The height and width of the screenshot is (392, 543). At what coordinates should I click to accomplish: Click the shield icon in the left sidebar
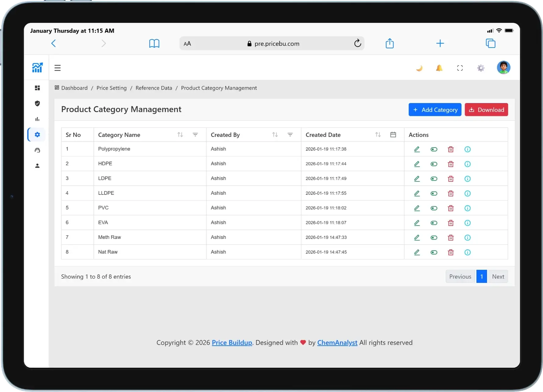[37, 103]
